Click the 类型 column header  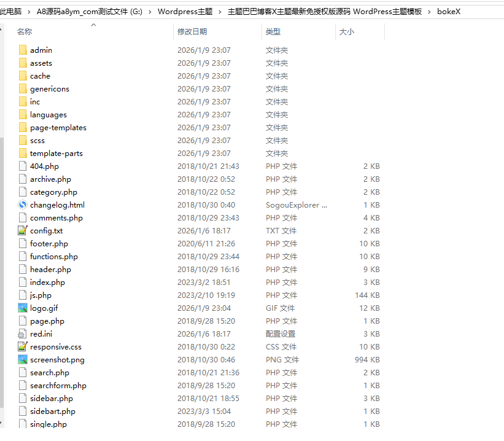[273, 31]
